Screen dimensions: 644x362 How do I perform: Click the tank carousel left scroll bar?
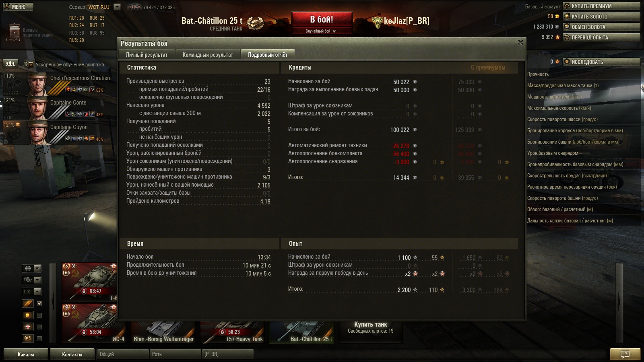click(x=53, y=304)
